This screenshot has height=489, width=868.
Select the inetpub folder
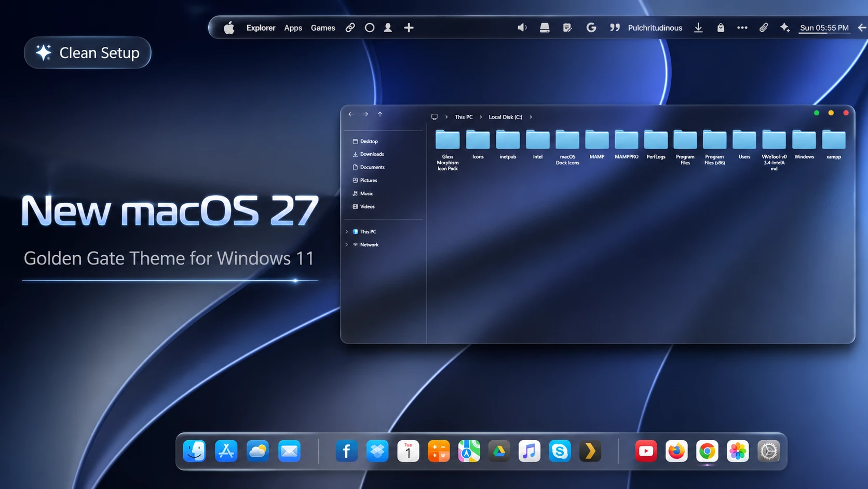point(508,145)
